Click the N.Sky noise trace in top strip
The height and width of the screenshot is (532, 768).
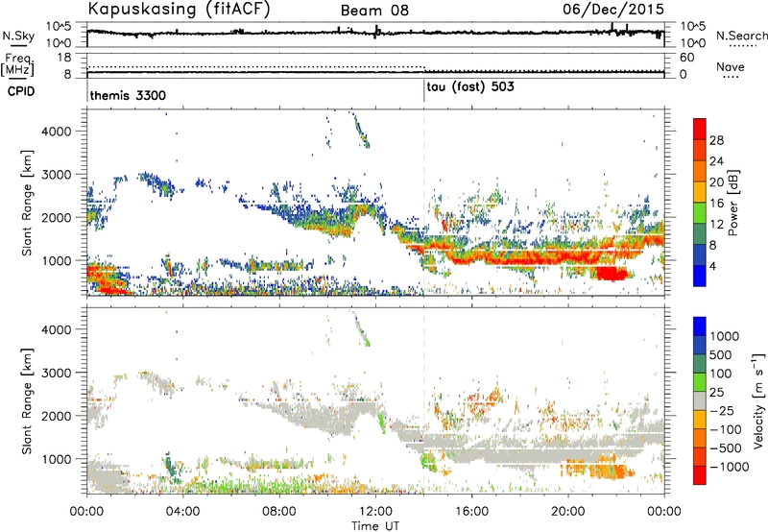coord(375,34)
